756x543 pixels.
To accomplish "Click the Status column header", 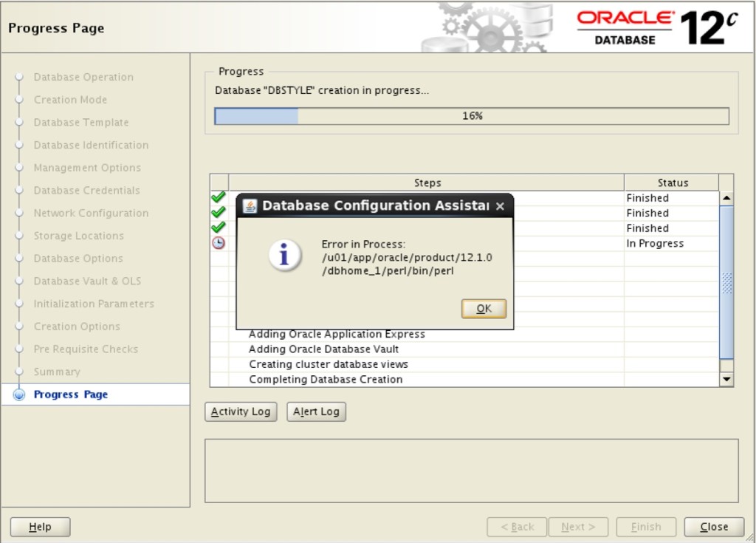I will click(x=672, y=182).
